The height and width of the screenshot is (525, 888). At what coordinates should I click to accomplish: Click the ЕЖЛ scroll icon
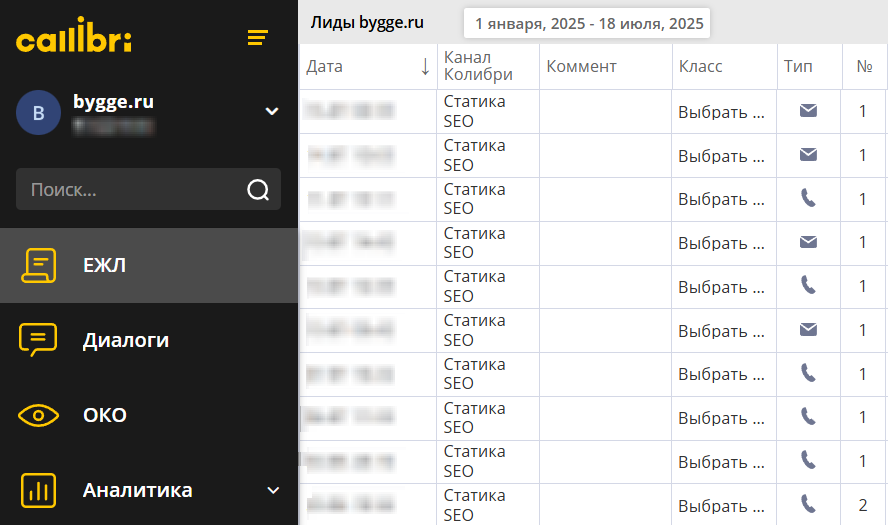(39, 265)
